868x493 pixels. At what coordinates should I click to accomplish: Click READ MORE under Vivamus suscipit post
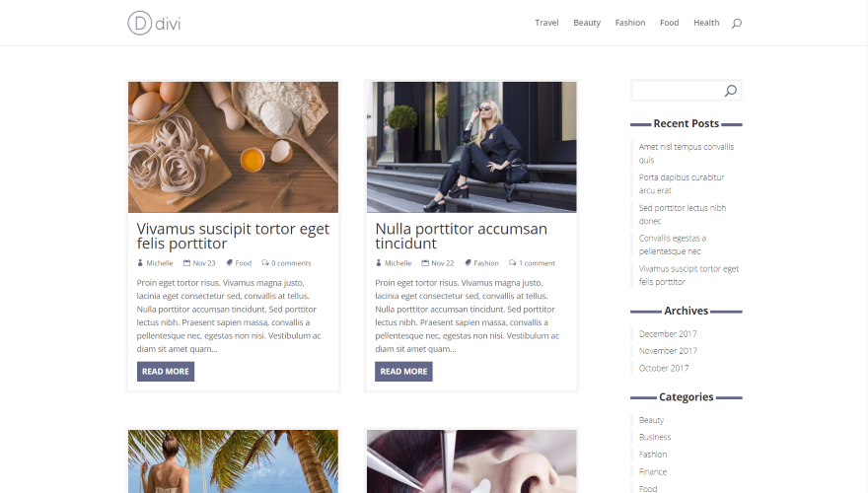point(166,372)
